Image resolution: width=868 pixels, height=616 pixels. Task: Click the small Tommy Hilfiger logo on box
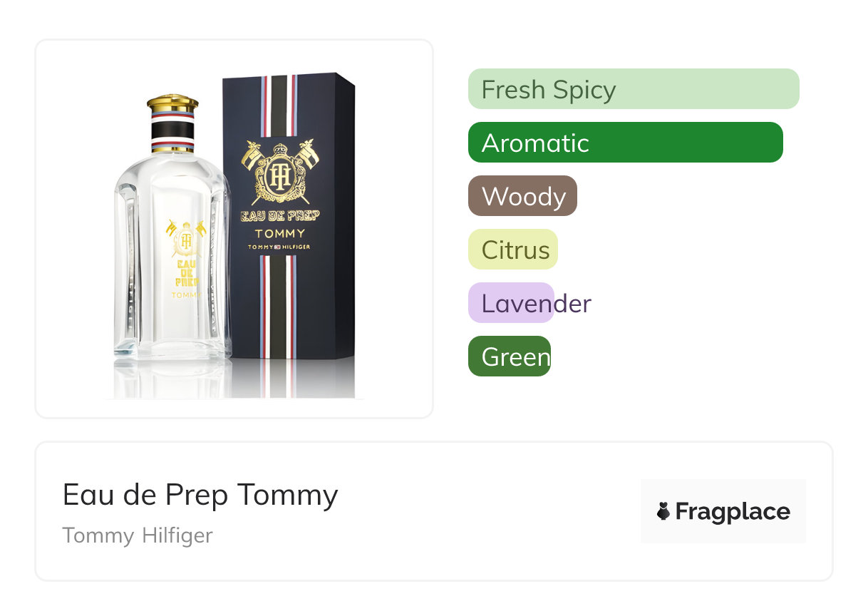280,247
